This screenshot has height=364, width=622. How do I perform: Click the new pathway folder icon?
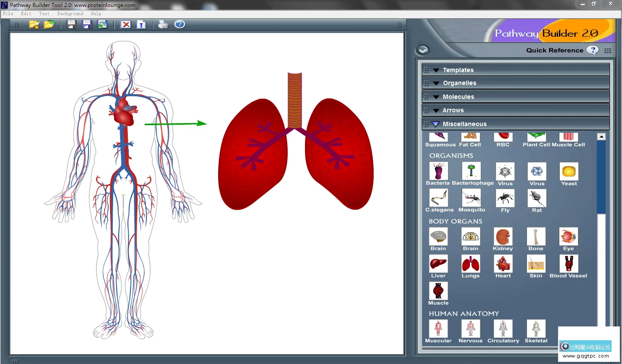[x=34, y=25]
